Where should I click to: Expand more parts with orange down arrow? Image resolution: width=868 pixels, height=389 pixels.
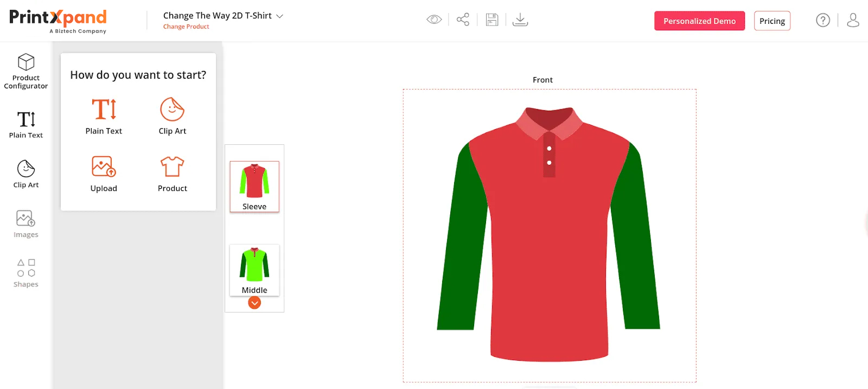pyautogui.click(x=254, y=303)
